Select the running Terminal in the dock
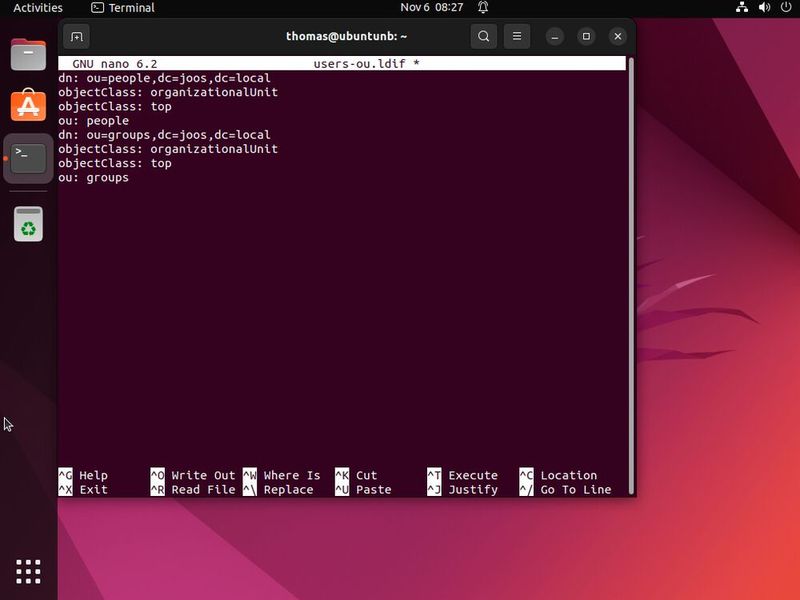800x600 pixels. pos(27,157)
